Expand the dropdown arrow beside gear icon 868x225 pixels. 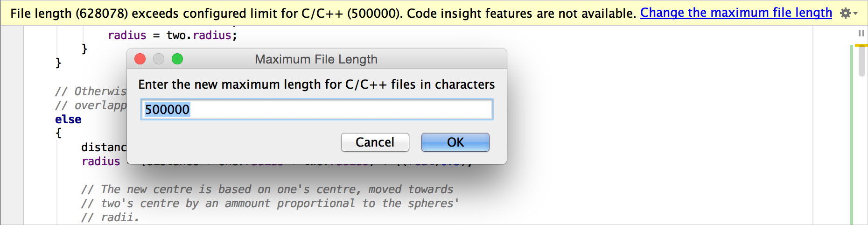[855, 14]
